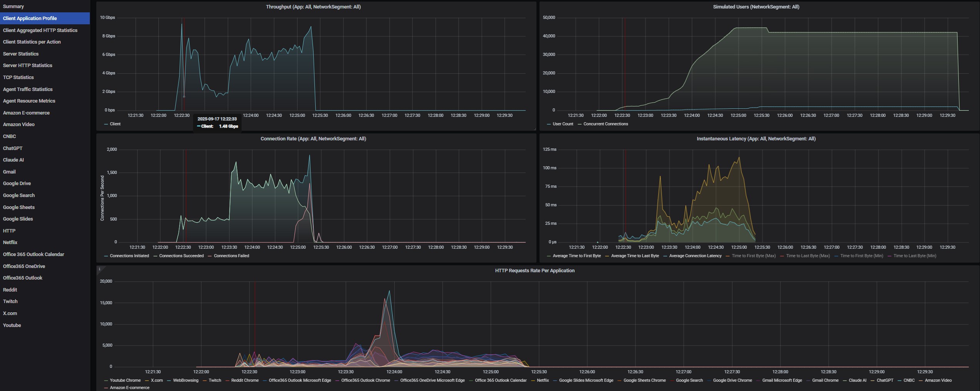Open Instantaneous Latency panel title menu
980x391 pixels.
click(756, 139)
